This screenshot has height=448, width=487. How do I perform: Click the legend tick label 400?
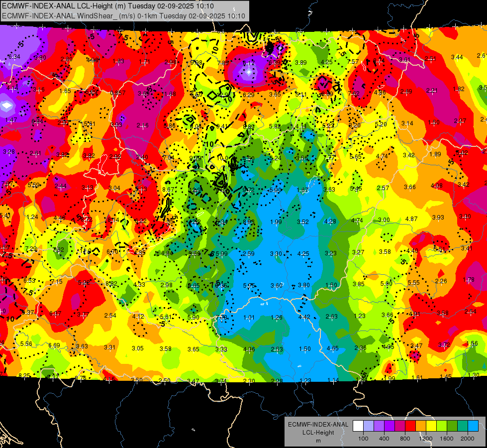[384, 439]
